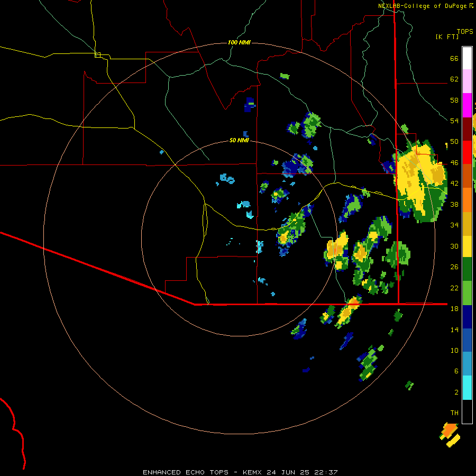The height and width of the screenshot is (476, 476).
Task: Click the 62 legend value
Action: [x=454, y=79]
